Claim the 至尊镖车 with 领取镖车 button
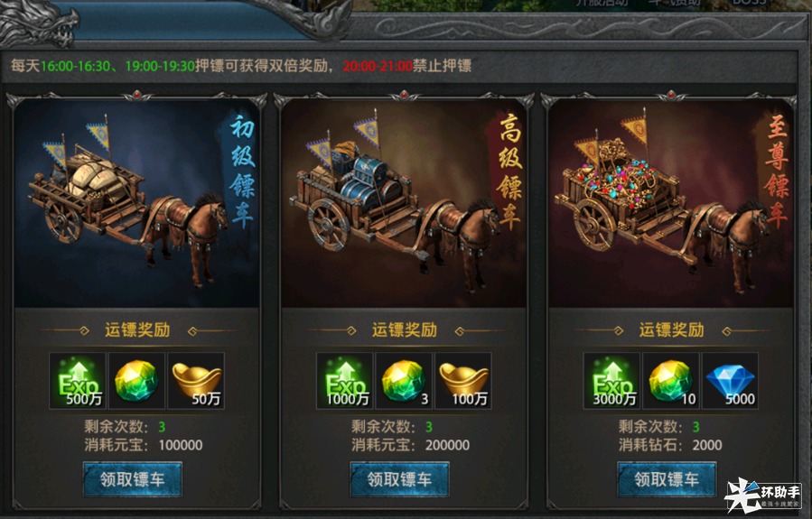Viewport: 812px width, 519px height. click(667, 479)
